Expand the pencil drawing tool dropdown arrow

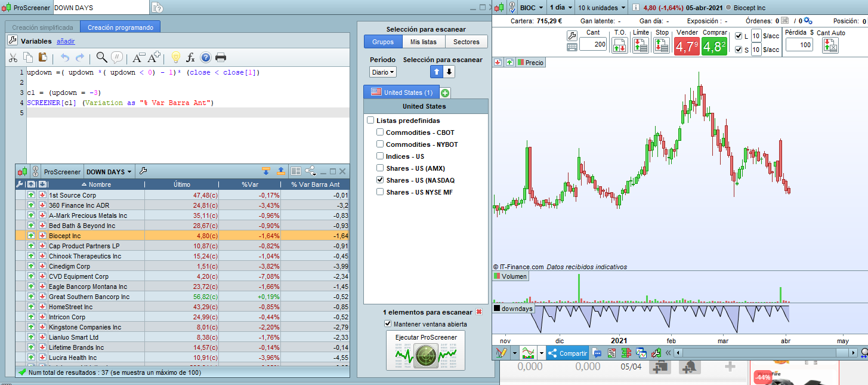[514, 353]
